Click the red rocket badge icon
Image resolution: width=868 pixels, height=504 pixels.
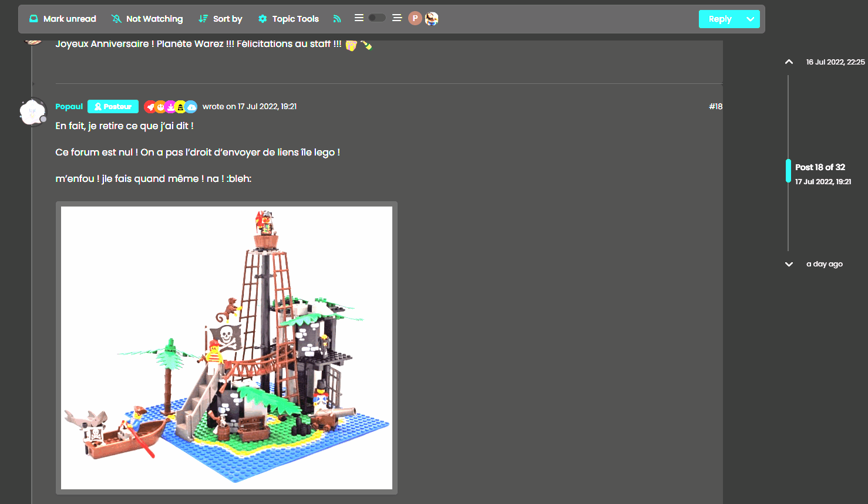point(150,107)
